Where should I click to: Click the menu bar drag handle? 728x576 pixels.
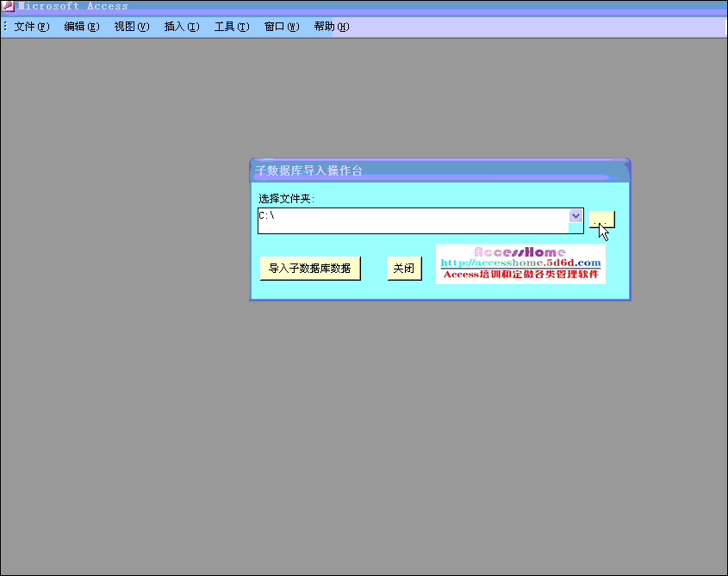pyautogui.click(x=5, y=27)
